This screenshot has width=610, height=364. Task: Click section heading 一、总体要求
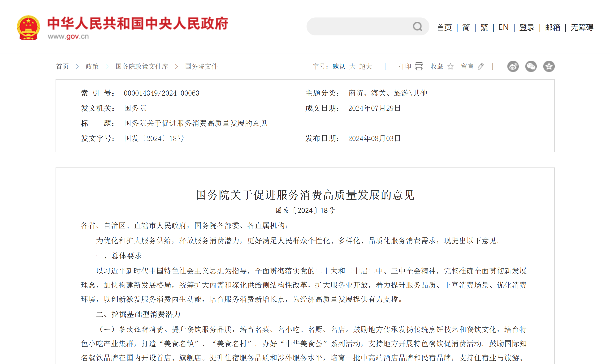click(x=119, y=256)
